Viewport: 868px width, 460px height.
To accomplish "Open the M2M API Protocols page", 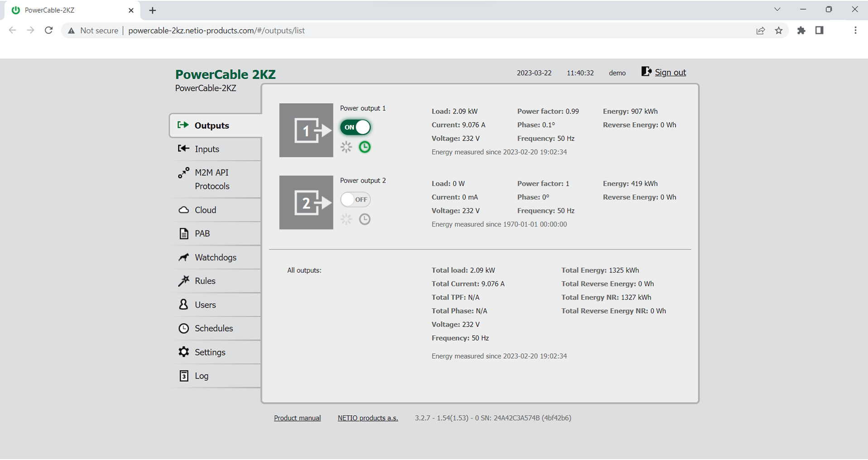I will [211, 179].
